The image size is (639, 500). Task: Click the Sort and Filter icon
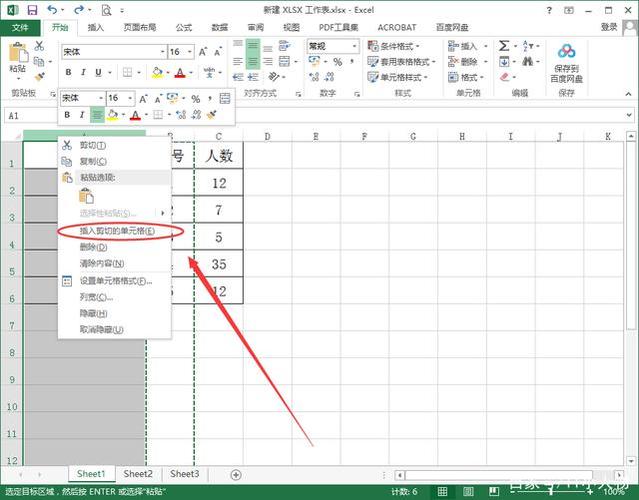pyautogui.click(x=527, y=46)
